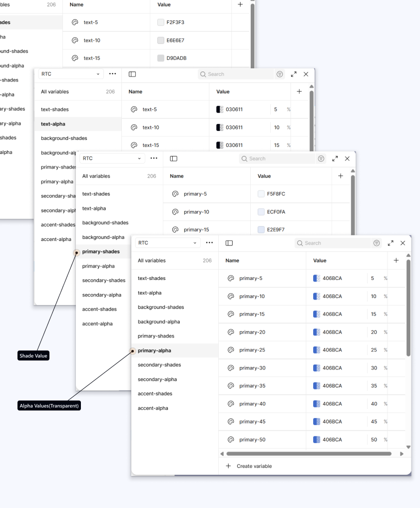
Task: Open RTC collection dropdown in the text-alpha panel
Action: [x=70, y=74]
